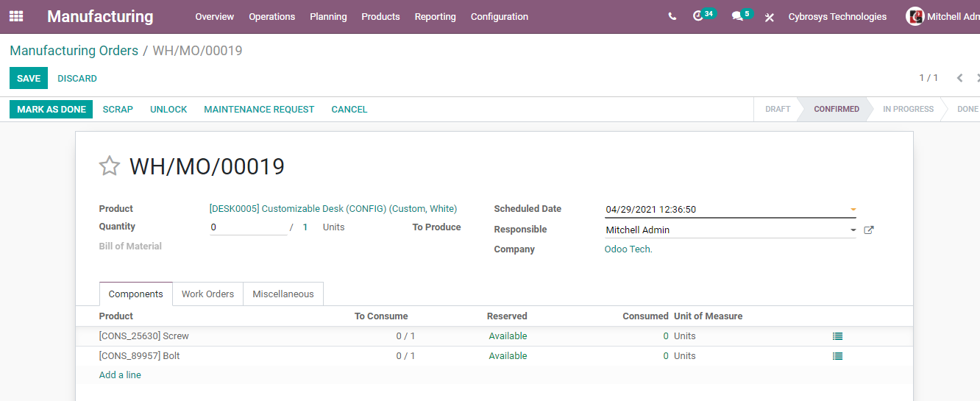Open external link icon next to Responsible
980x401 pixels.
coord(869,230)
